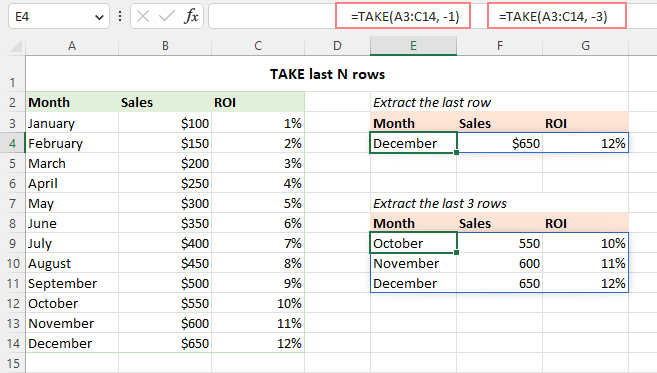Screen dimensions: 657x373
Task: Select November cell in column A
Action: coord(72,324)
